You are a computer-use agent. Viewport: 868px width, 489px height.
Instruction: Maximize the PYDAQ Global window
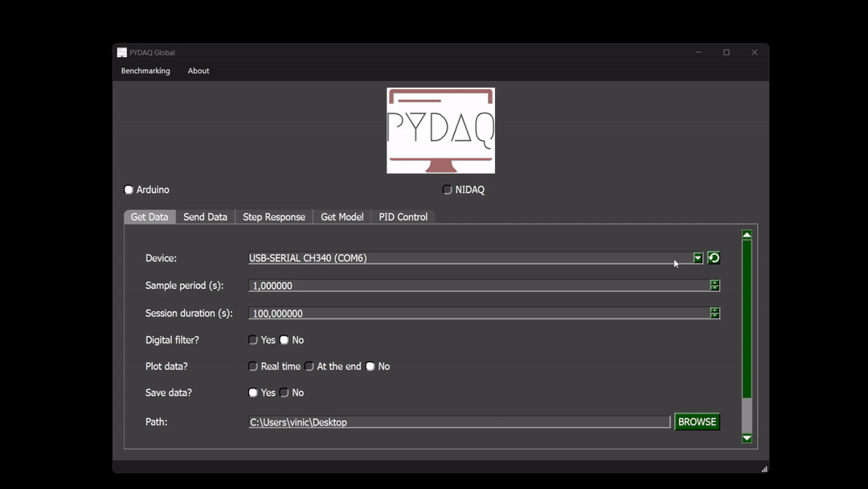coord(727,52)
